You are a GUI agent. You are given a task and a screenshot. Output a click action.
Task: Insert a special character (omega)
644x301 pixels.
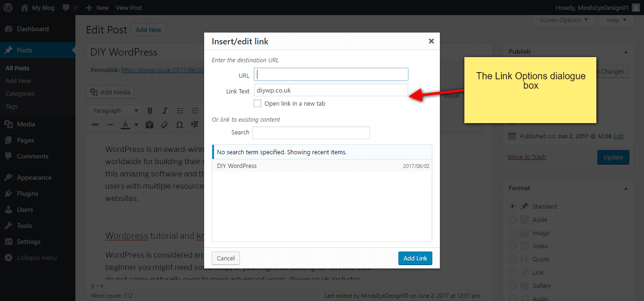(x=180, y=125)
